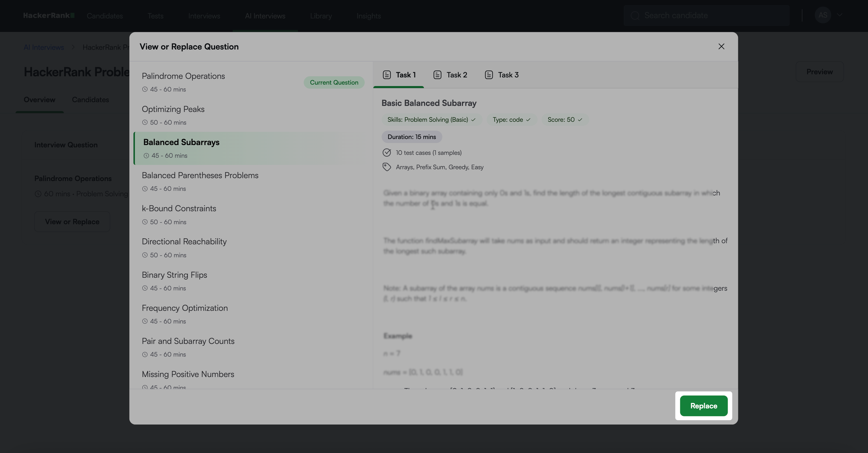868x453 pixels.
Task: Click the search magnifier icon
Action: coord(635,16)
